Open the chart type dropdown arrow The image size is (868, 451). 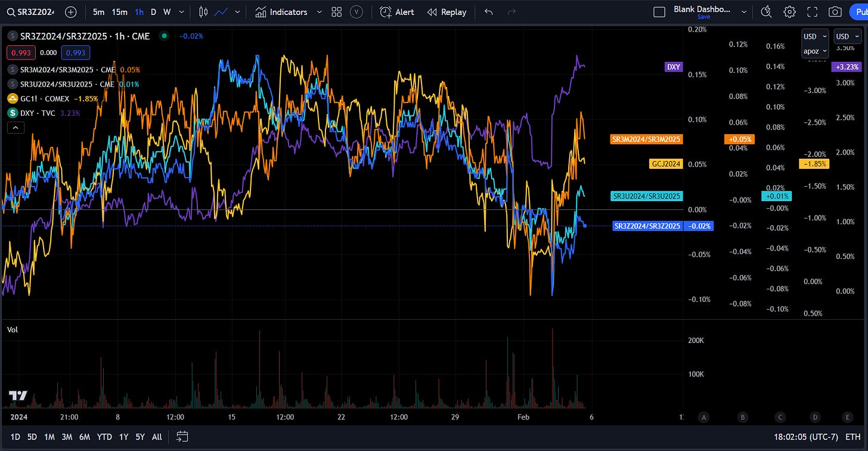point(238,12)
